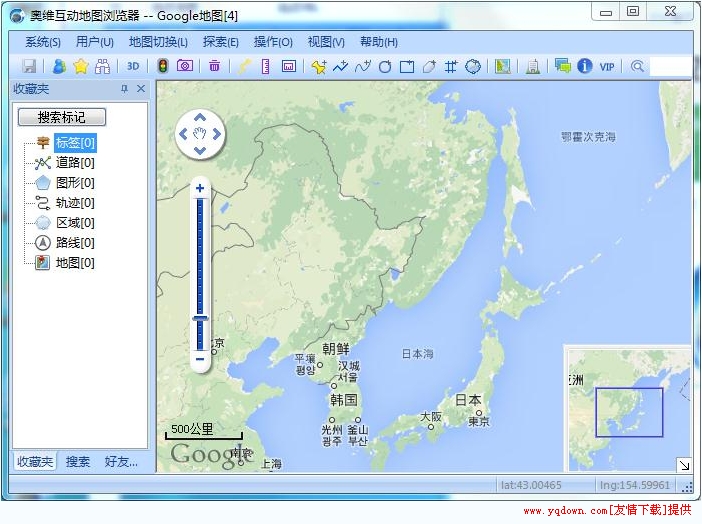This screenshot has width=702, height=524.
Task: Toggle the pin on the 收藏夹 panel
Action: pyautogui.click(x=124, y=89)
